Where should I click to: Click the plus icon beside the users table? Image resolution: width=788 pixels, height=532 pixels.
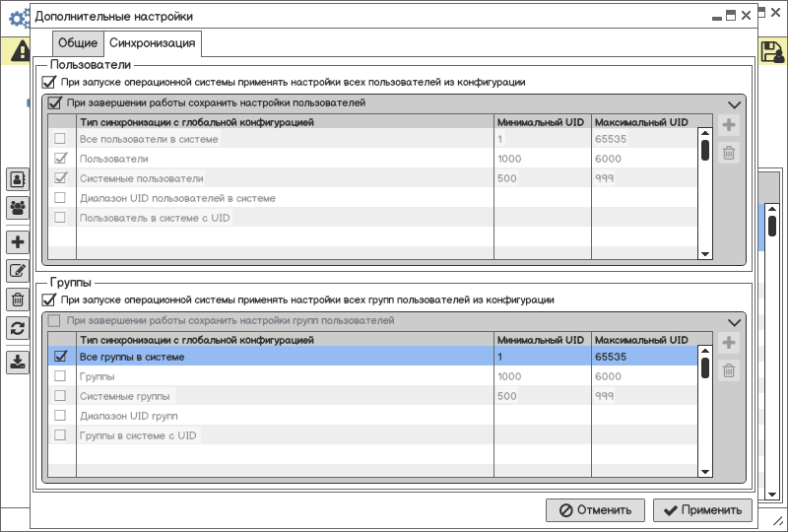[x=729, y=125]
